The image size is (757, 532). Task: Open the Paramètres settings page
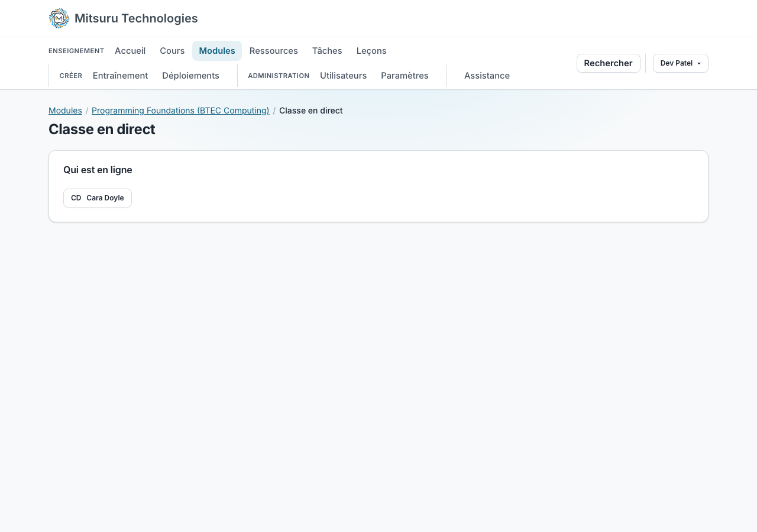click(x=405, y=76)
